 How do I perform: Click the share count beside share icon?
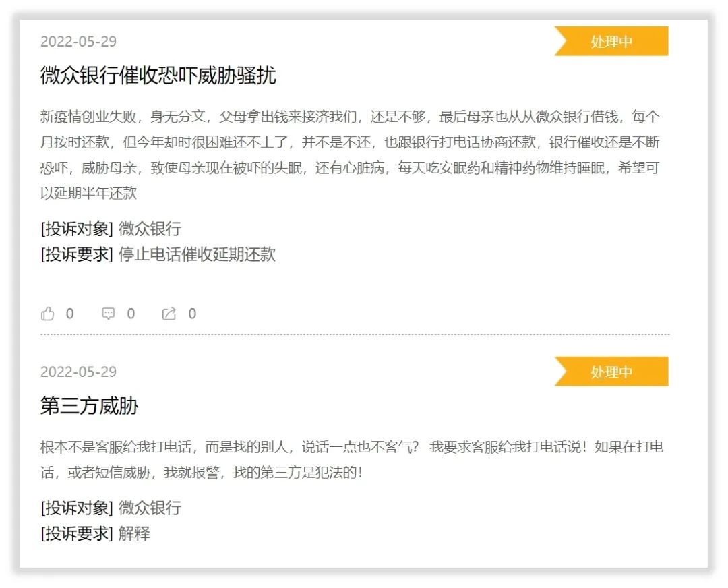click(x=192, y=314)
